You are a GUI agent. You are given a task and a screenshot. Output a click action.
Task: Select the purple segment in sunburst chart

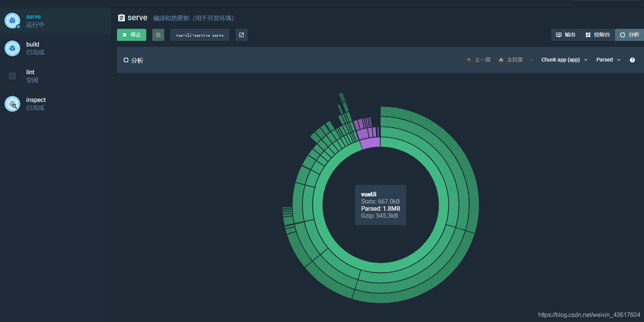pyautogui.click(x=371, y=144)
